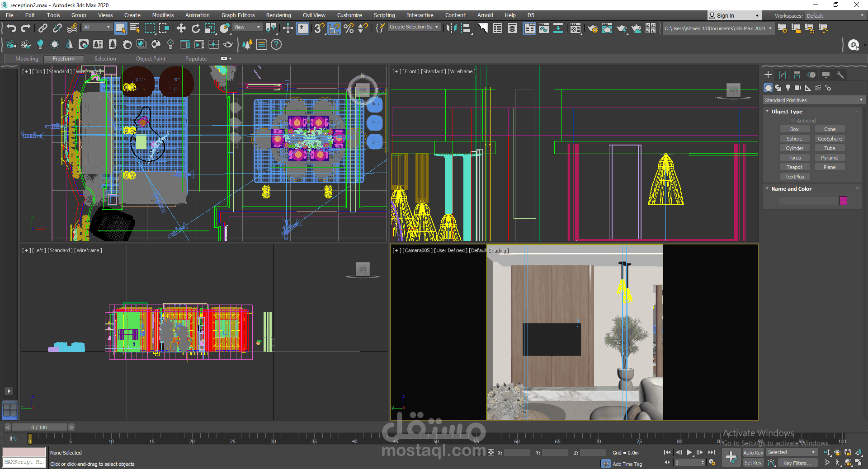Click the magenta object color swatch

[x=843, y=201]
